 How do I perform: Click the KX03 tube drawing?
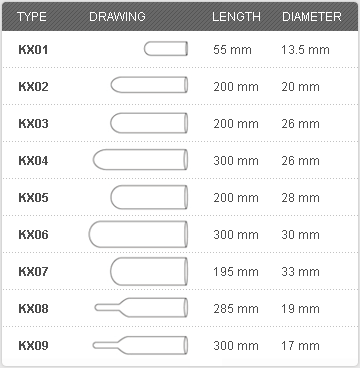tap(149, 123)
